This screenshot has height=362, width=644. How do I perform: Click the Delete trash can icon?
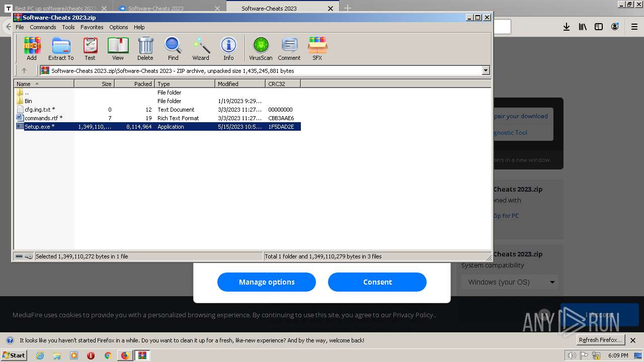pos(145,49)
